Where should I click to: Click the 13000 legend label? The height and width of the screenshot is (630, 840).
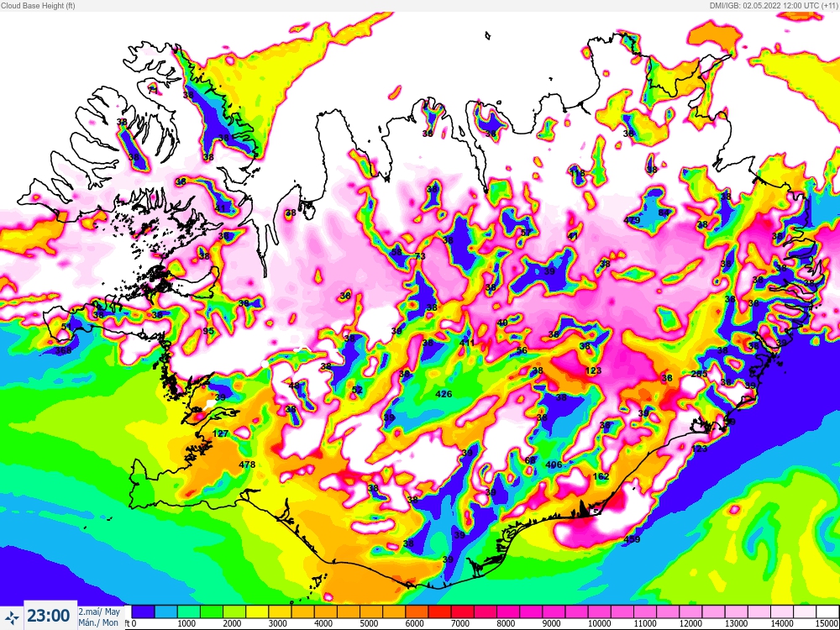click(736, 623)
